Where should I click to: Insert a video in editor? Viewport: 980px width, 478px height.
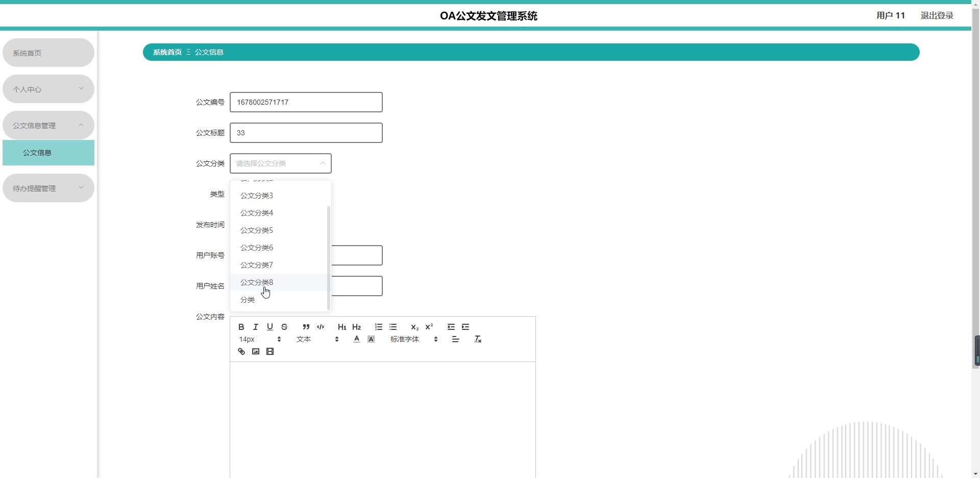pyautogui.click(x=270, y=351)
